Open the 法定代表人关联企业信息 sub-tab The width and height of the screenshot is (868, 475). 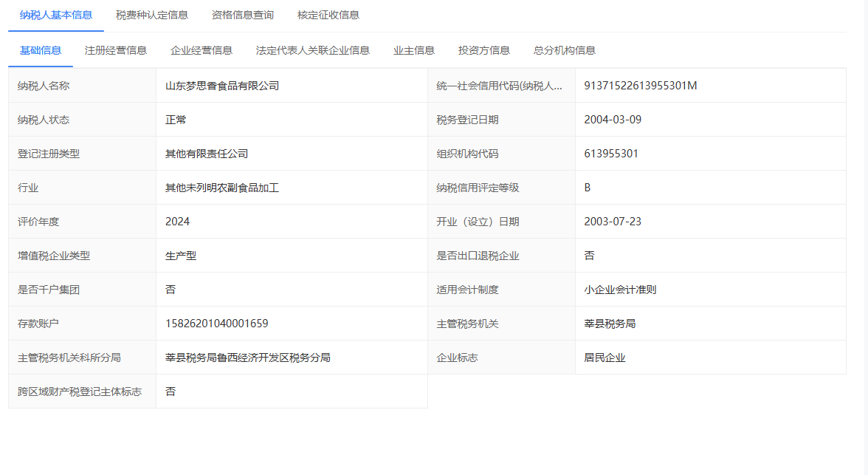click(x=313, y=50)
